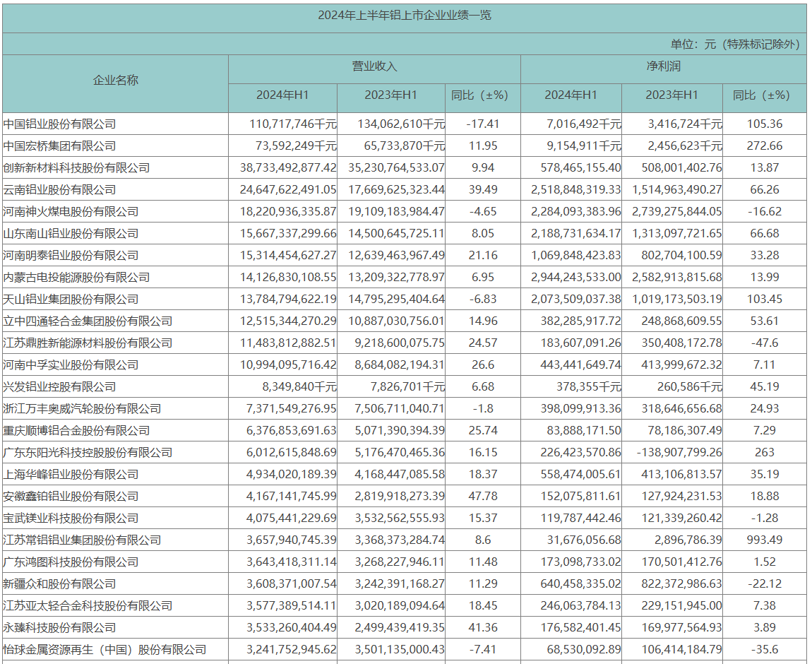Select the profit change cell "-35.6"
The image size is (812, 664).
tap(765, 649)
